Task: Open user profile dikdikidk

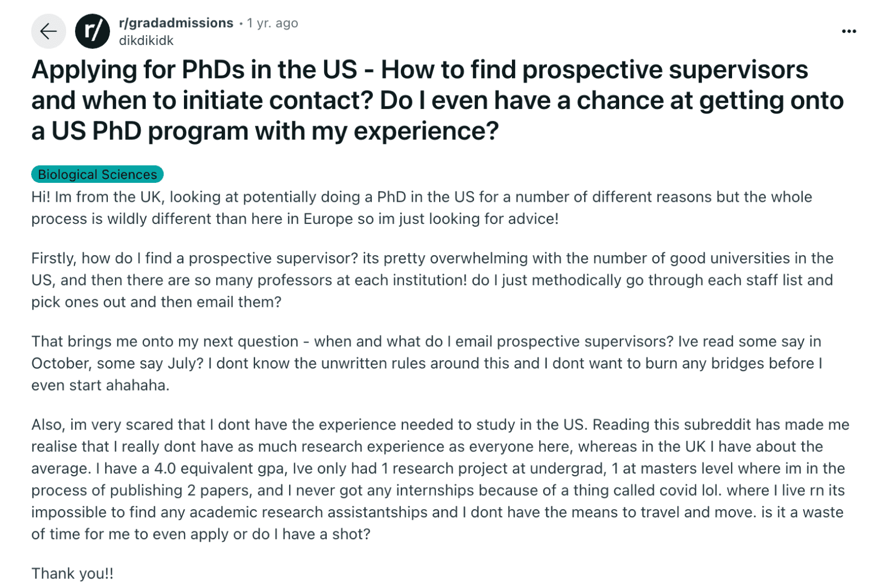Action: tap(146, 41)
